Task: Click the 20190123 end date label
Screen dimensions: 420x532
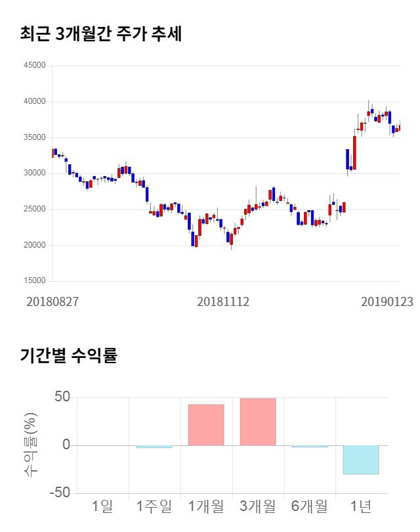Action: (x=387, y=301)
